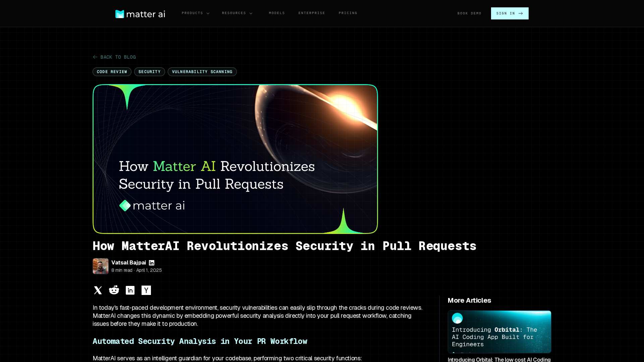
Task: Share article on Reddit
Action: (x=114, y=290)
